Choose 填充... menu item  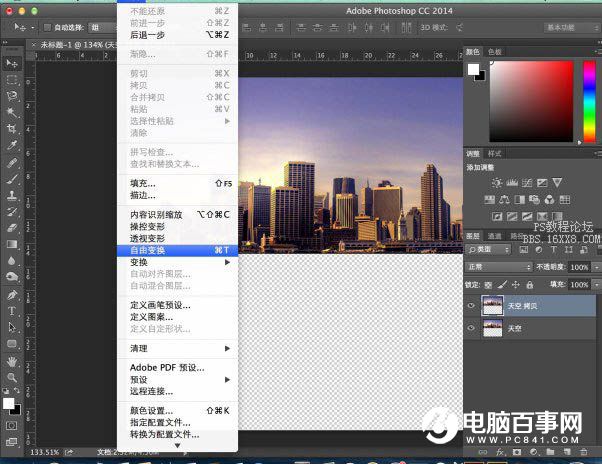tap(177, 183)
